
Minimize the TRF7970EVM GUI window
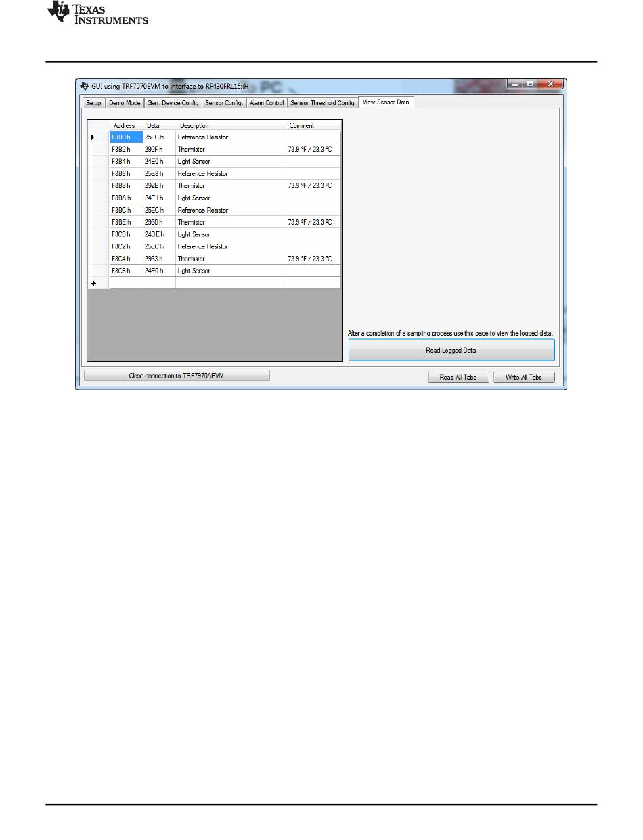(x=516, y=84)
